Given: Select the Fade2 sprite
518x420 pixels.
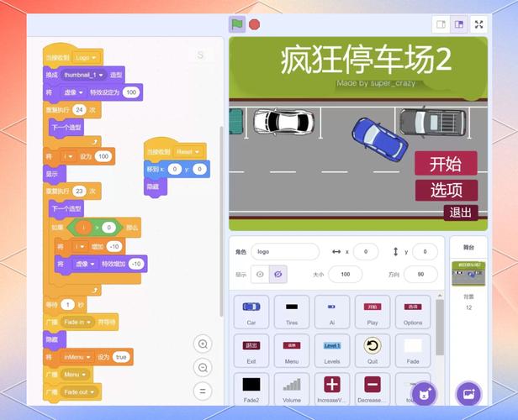Looking at the screenshot, I should (x=251, y=389).
